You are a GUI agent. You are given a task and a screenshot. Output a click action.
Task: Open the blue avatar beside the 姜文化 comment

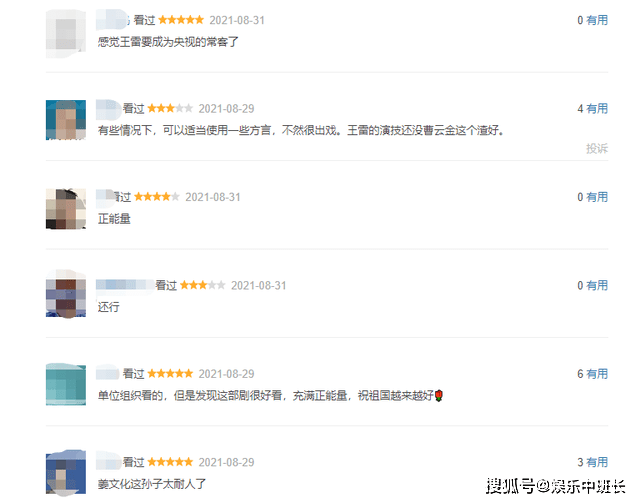[66, 472]
